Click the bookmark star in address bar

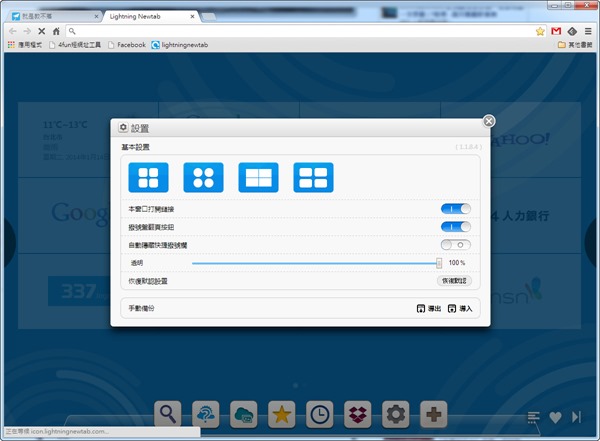pyautogui.click(x=540, y=31)
